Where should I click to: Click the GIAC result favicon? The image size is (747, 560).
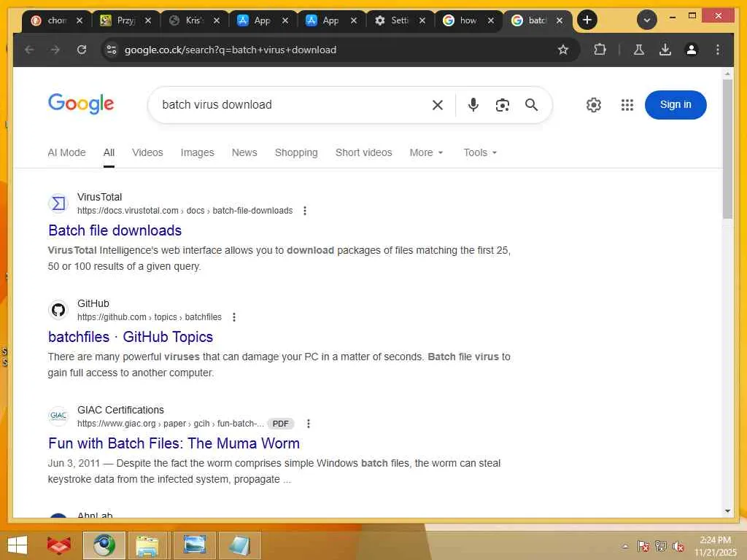[58, 416]
